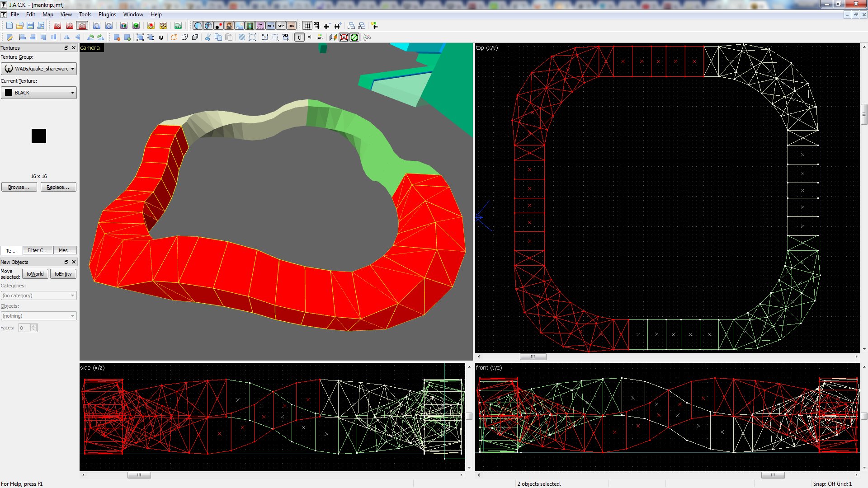The image size is (868, 488).
Task: Switch to the Filter C... tab
Action: 38,250
